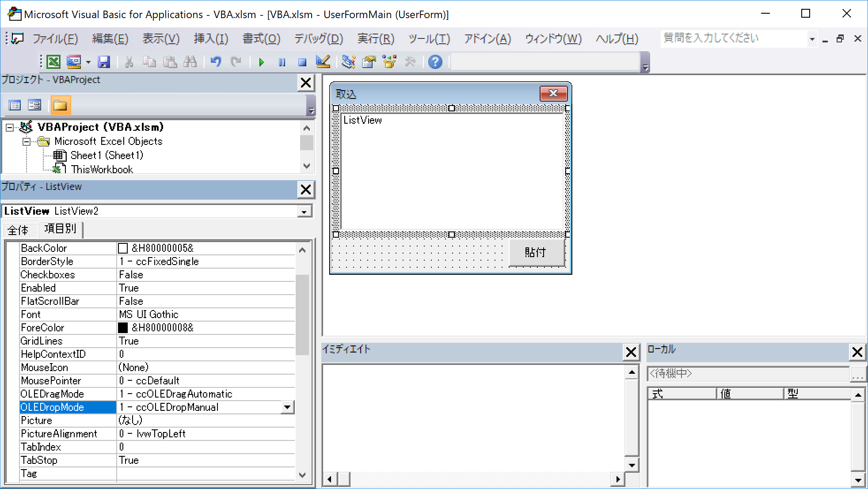Run the macro with the green play icon
868x489 pixels.
point(261,62)
